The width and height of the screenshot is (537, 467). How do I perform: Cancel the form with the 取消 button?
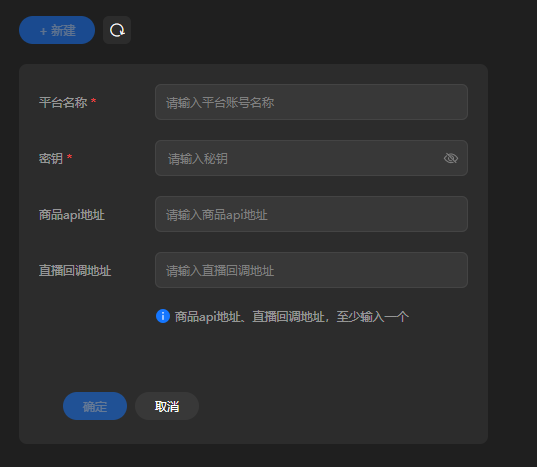pos(167,406)
